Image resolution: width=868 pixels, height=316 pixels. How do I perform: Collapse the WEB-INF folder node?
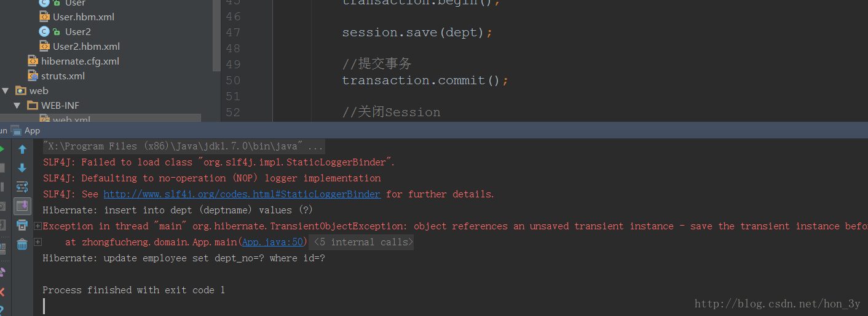[17, 105]
